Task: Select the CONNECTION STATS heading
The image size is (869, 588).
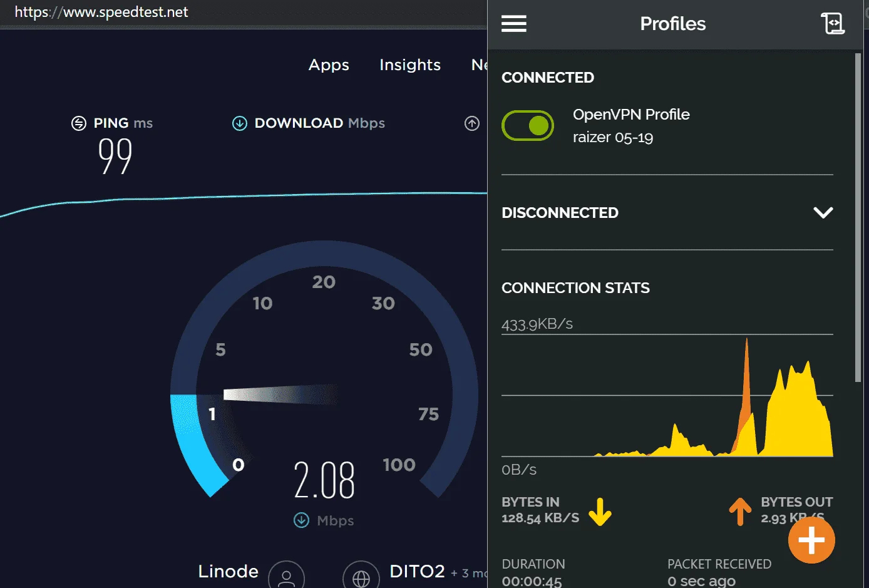Action: tap(575, 288)
